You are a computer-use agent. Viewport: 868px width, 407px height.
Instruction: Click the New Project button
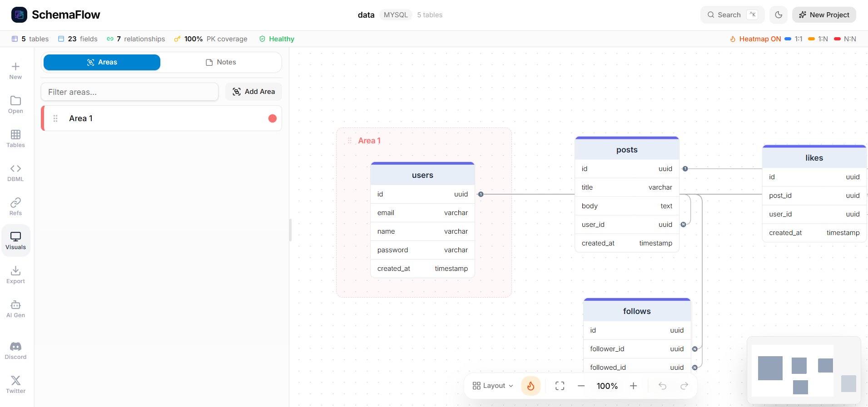pyautogui.click(x=823, y=15)
